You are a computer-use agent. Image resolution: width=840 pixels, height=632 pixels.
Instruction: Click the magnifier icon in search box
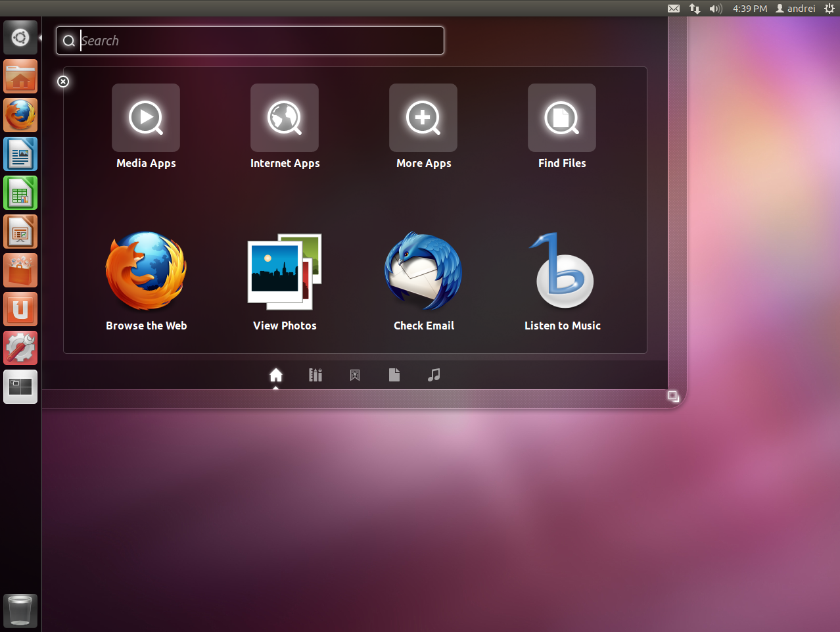pos(69,41)
